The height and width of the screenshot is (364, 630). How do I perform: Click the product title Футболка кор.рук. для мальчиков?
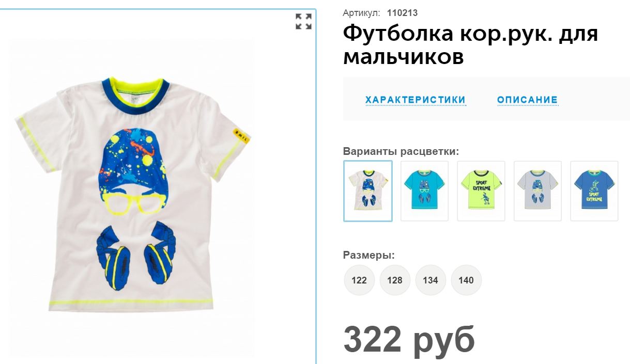(x=470, y=45)
